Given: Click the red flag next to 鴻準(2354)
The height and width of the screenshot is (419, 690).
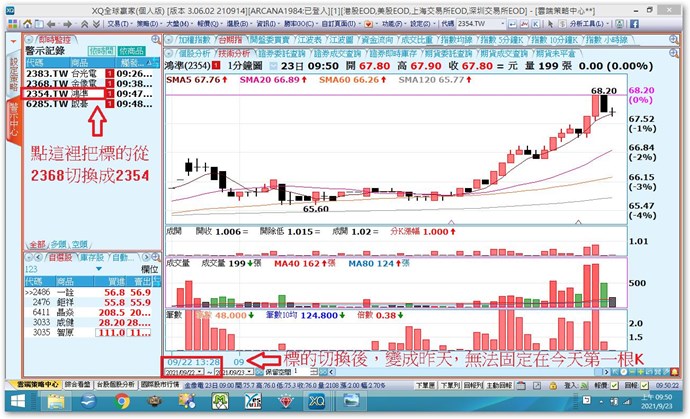Looking at the screenshot, I should (216, 66).
